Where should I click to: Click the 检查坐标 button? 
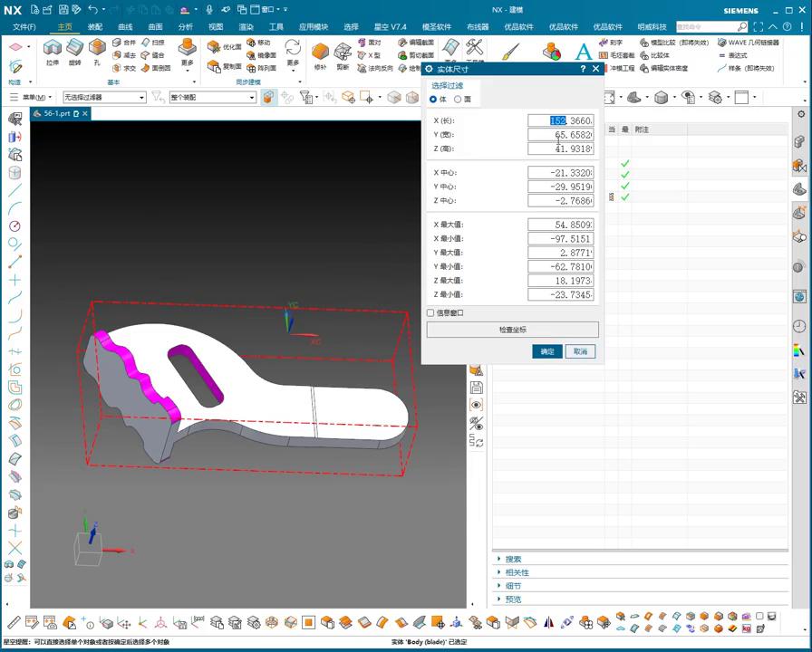tap(512, 330)
